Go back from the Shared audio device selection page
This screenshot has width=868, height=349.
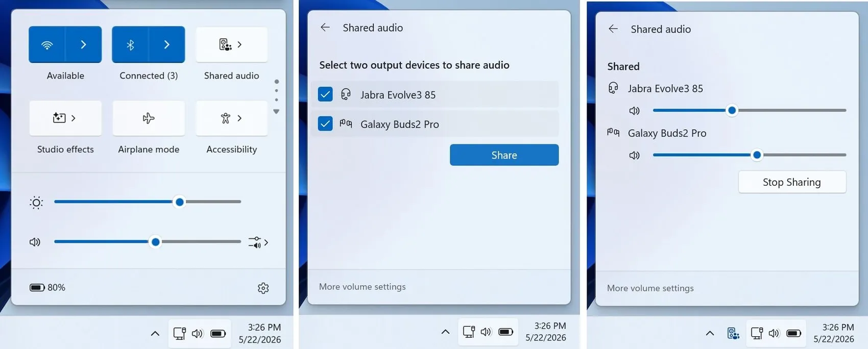pyautogui.click(x=325, y=28)
